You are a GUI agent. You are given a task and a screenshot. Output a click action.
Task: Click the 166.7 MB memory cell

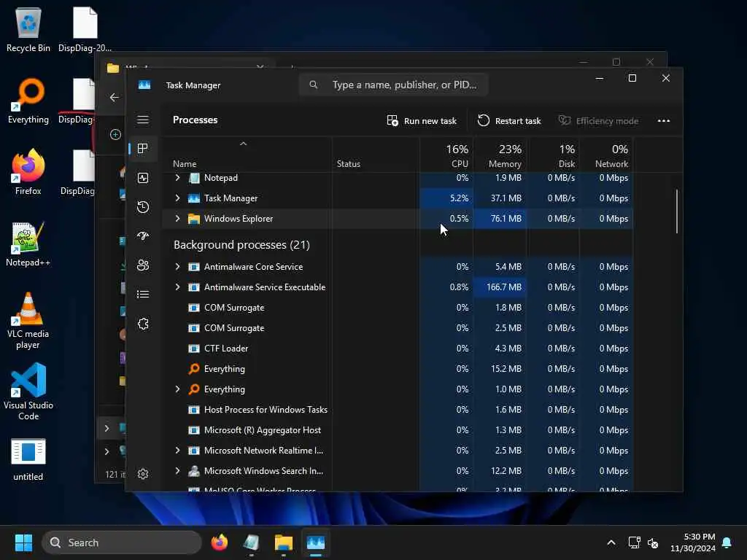(500, 287)
